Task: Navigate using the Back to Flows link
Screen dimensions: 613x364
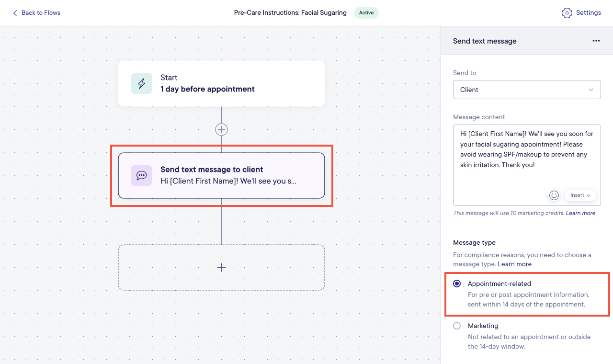Action: click(41, 12)
